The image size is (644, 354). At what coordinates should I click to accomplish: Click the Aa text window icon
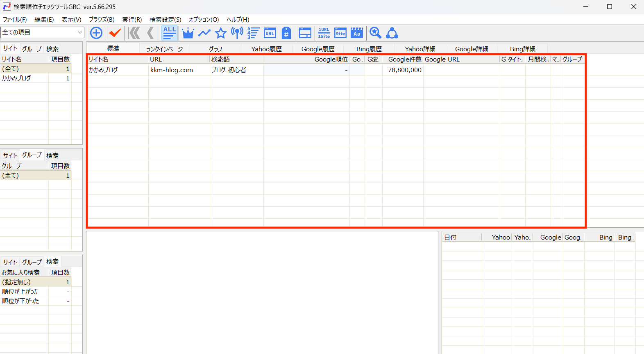click(357, 33)
